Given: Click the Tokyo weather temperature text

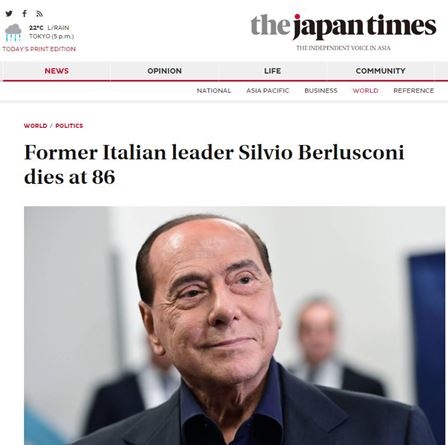Looking at the screenshot, I should coord(36,28).
